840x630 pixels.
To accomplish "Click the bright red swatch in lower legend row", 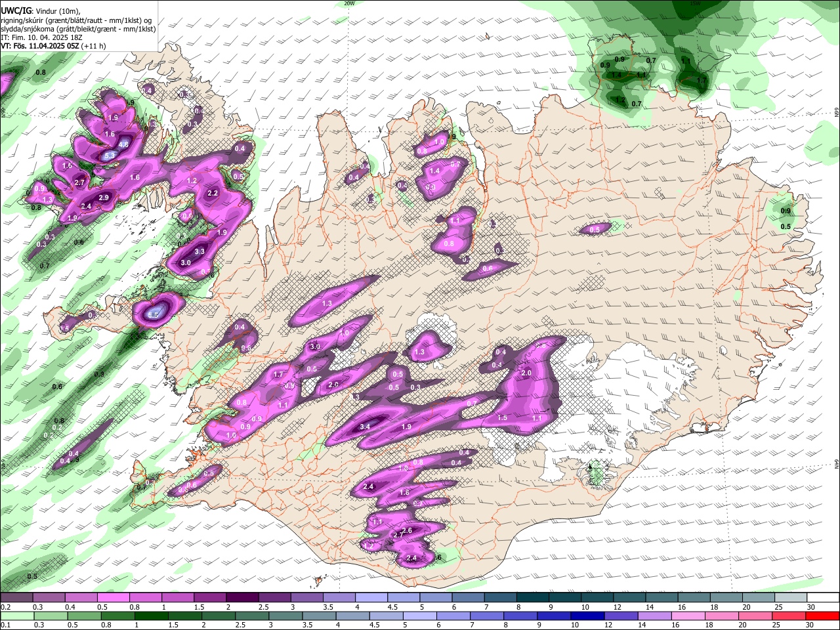I will [x=823, y=616].
